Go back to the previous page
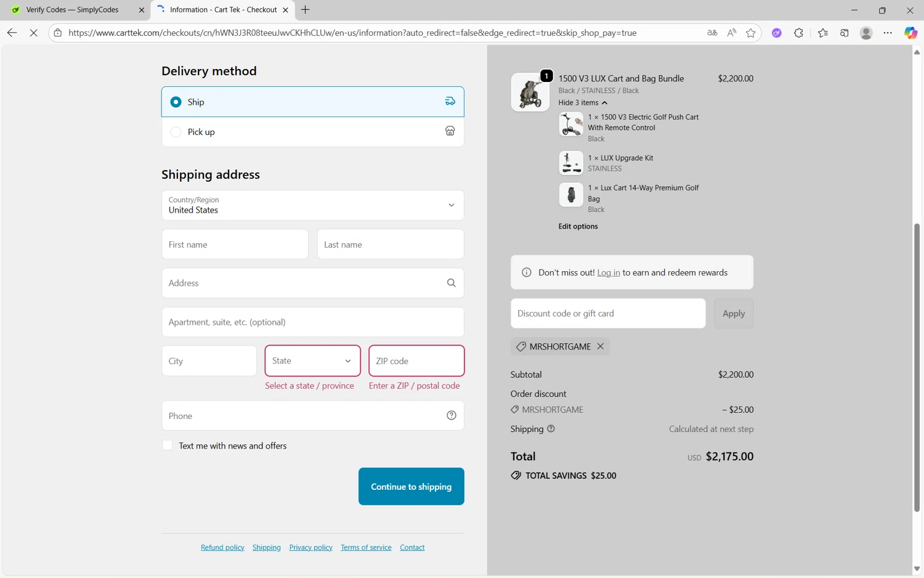The image size is (924, 578). (12, 33)
